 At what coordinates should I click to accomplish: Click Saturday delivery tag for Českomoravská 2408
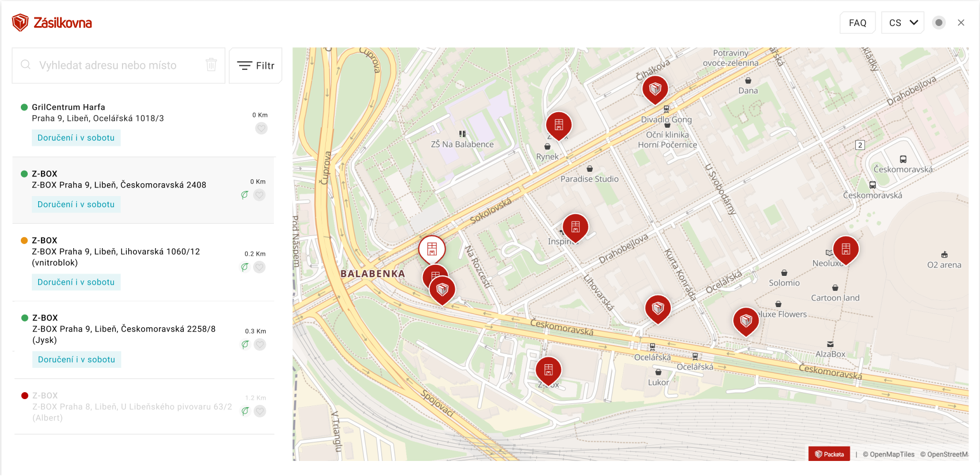tap(76, 204)
